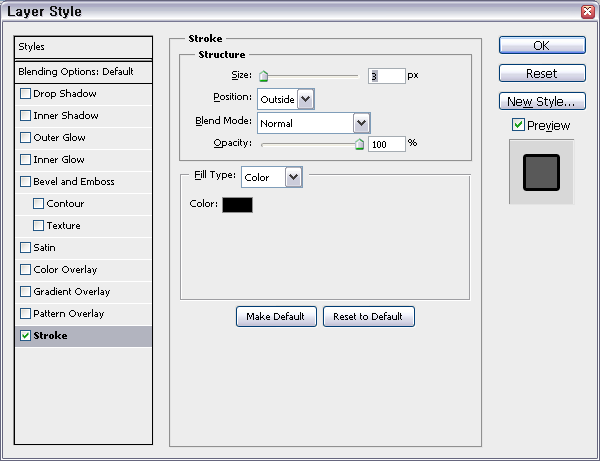Enable Bevel and Emboss checkbox
Screen dimensions: 600x461
pos(25,182)
